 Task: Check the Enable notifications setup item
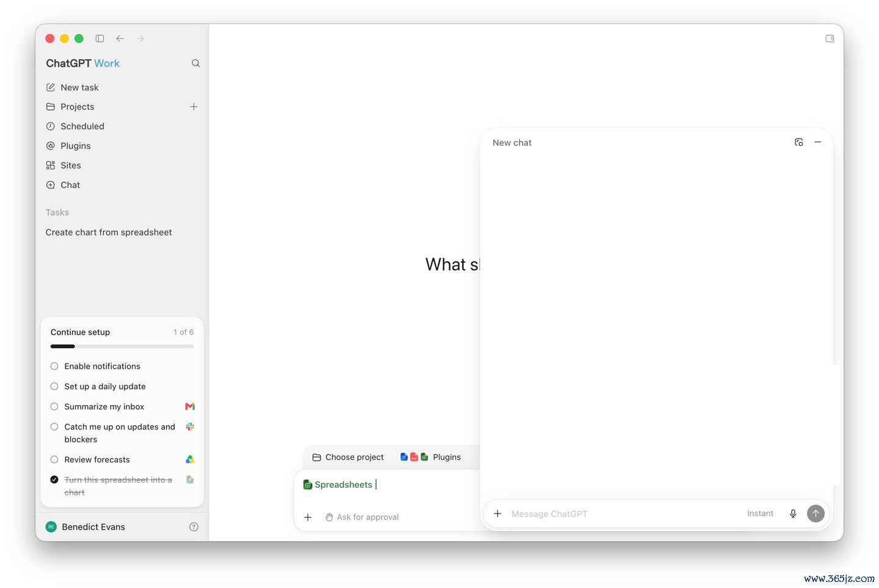coord(54,366)
